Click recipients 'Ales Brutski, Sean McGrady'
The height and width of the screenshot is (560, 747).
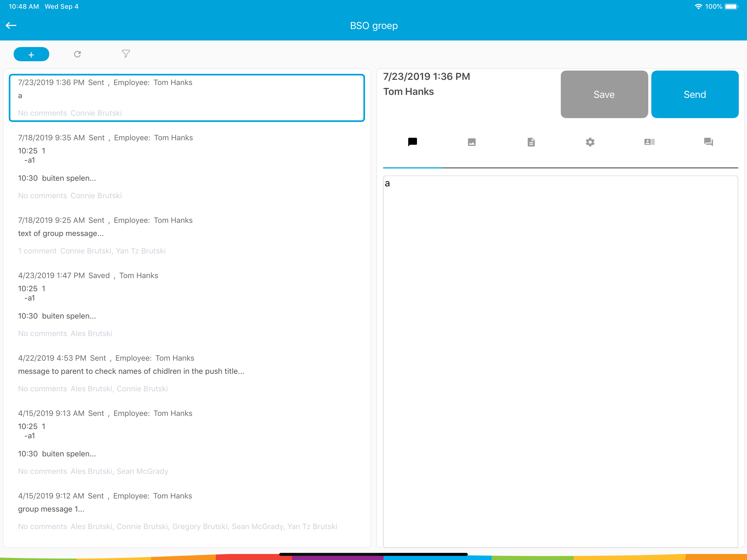[x=119, y=471]
